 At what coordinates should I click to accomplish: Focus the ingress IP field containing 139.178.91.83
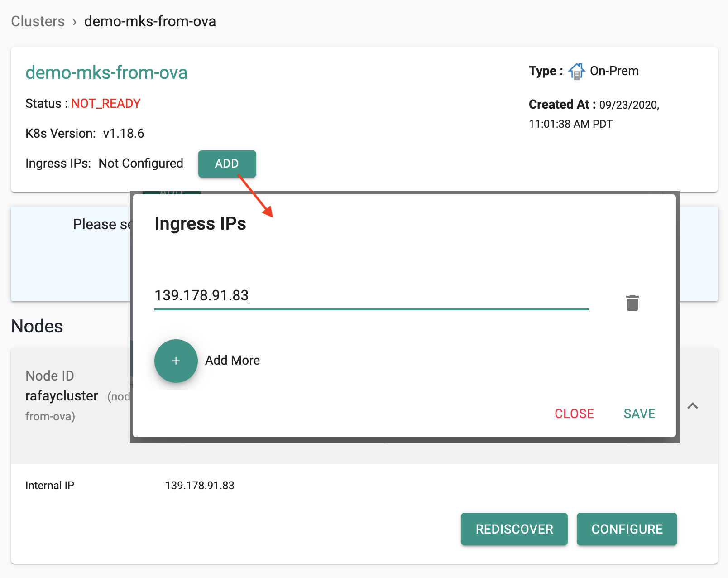click(x=372, y=296)
